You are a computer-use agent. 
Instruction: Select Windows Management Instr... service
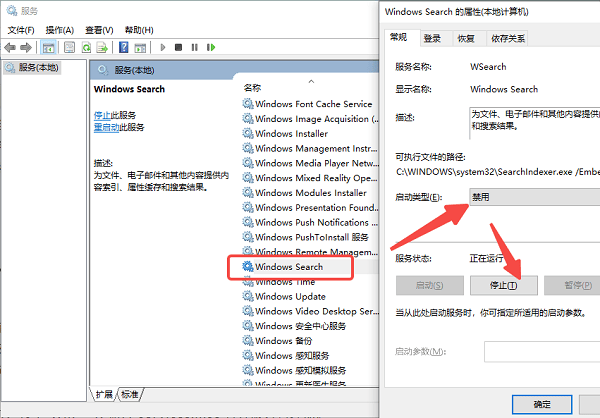click(x=316, y=149)
